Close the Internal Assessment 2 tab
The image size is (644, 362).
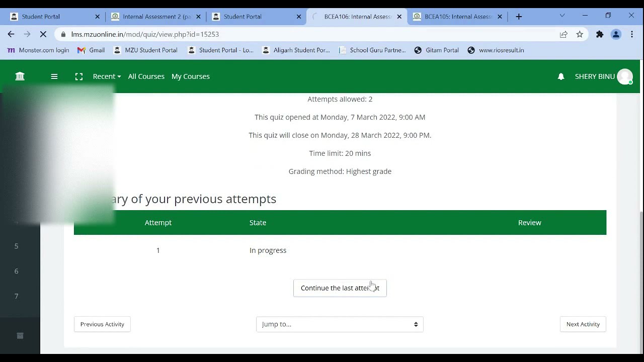pos(198,17)
